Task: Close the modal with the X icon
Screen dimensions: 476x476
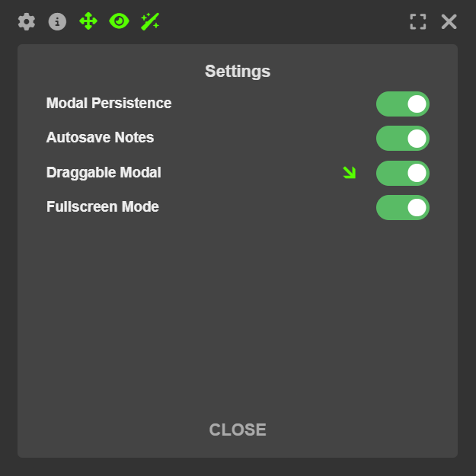Action: click(449, 21)
